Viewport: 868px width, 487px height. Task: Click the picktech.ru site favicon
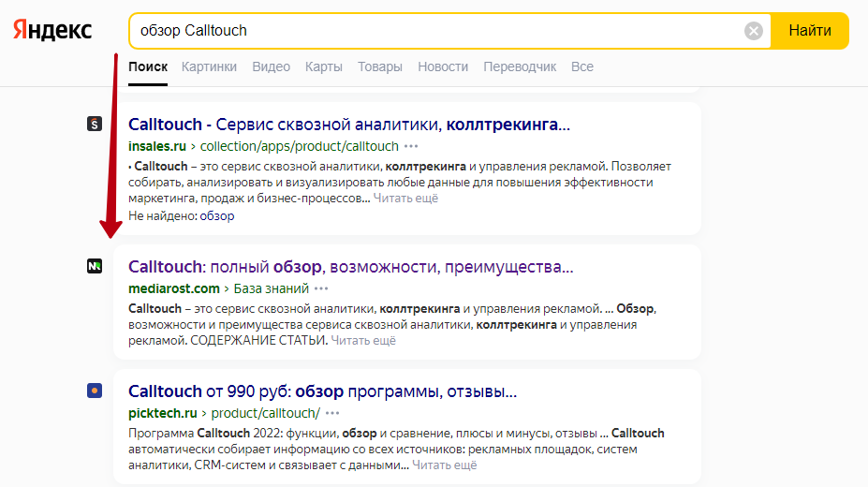[x=95, y=391]
